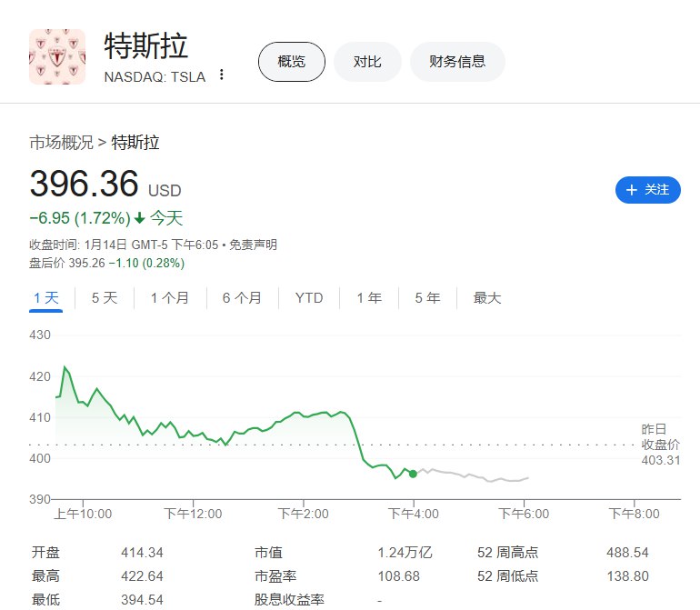The image size is (700, 610).
Task: Open the three-dot more options menu
Action: pyautogui.click(x=222, y=75)
